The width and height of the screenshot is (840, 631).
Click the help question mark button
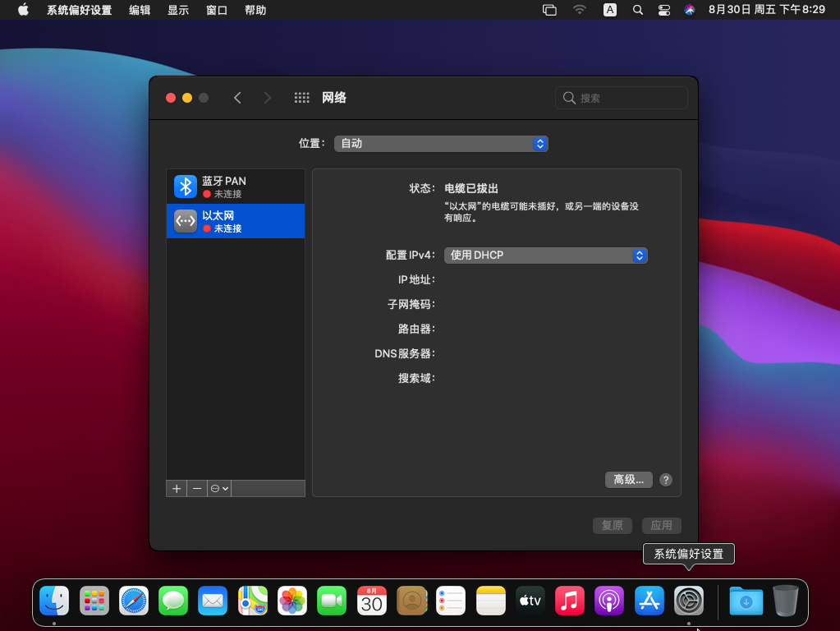tap(666, 480)
